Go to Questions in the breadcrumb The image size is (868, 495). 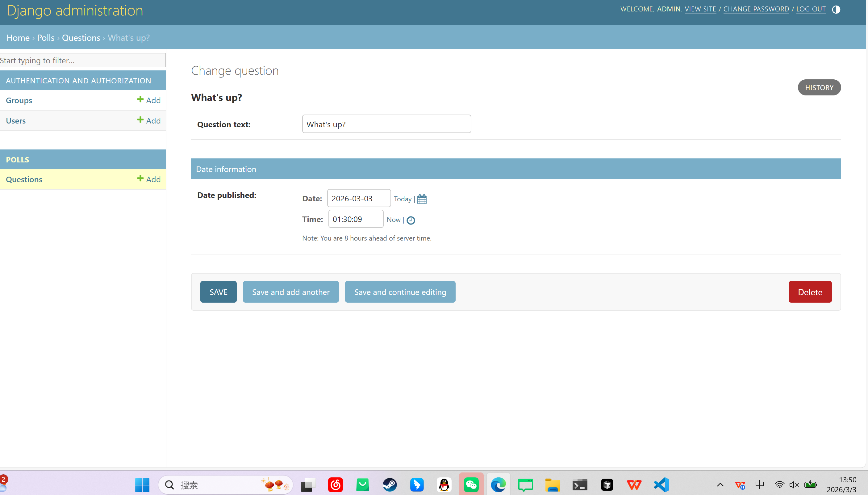tap(81, 38)
